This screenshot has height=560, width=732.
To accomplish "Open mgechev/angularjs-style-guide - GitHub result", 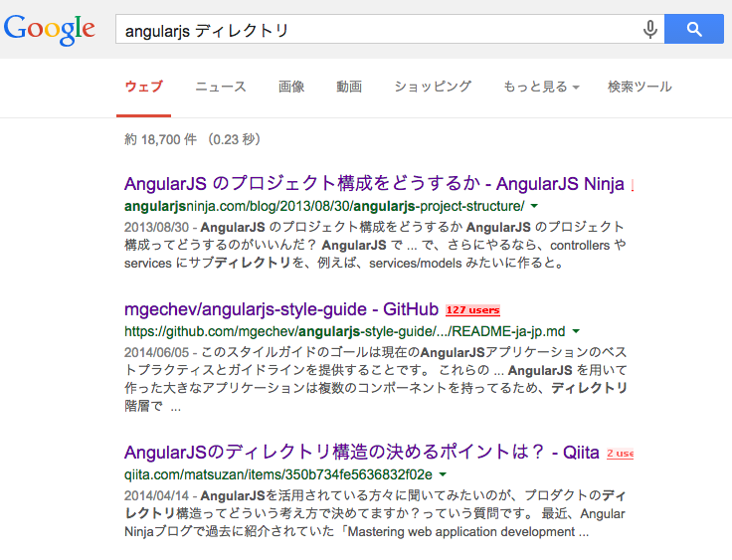I will click(x=281, y=309).
